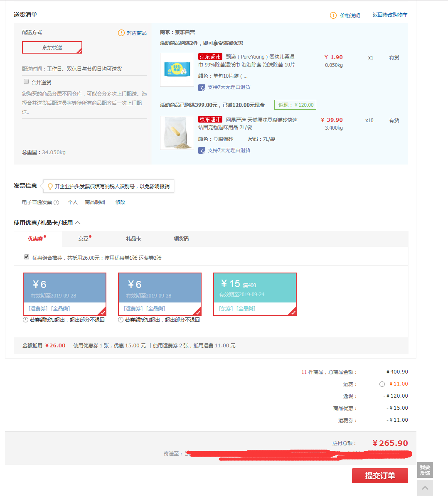Open the wet wipes product thumbnail

pyautogui.click(x=177, y=70)
